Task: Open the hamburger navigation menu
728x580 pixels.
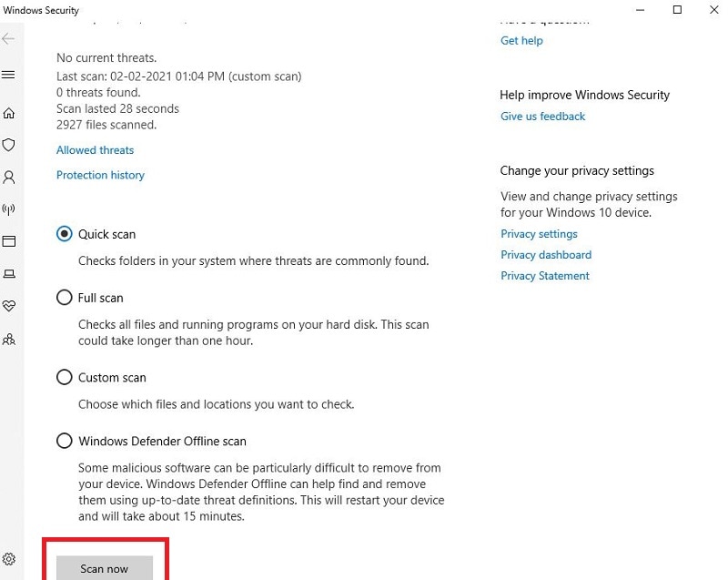Action: (x=8, y=75)
